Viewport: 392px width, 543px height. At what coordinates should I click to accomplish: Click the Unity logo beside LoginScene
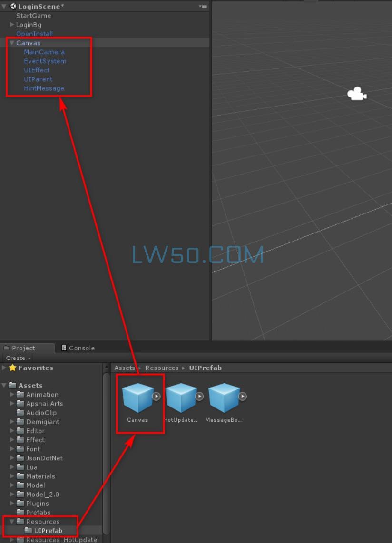pyautogui.click(x=13, y=6)
